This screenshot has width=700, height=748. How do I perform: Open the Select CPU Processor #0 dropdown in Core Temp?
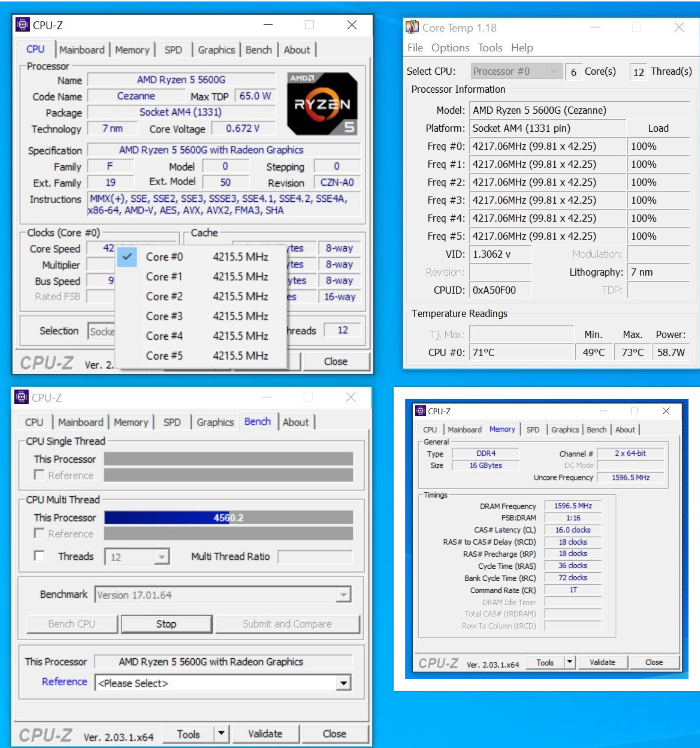coord(516,71)
